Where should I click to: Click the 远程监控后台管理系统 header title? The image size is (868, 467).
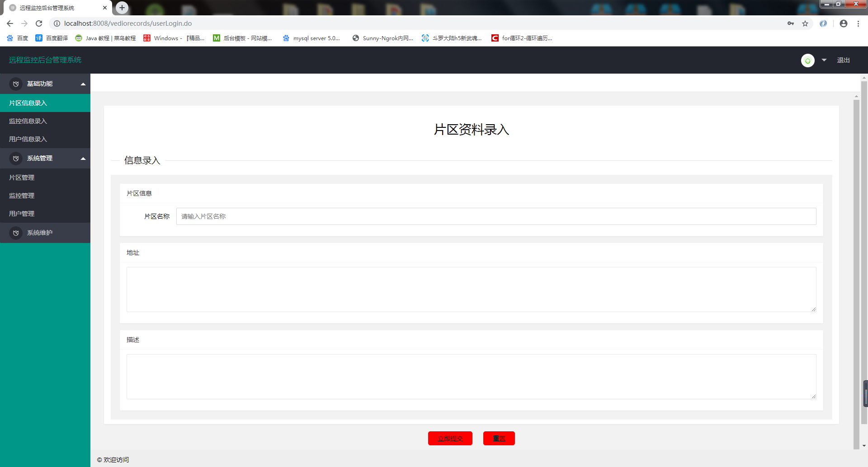tap(45, 60)
